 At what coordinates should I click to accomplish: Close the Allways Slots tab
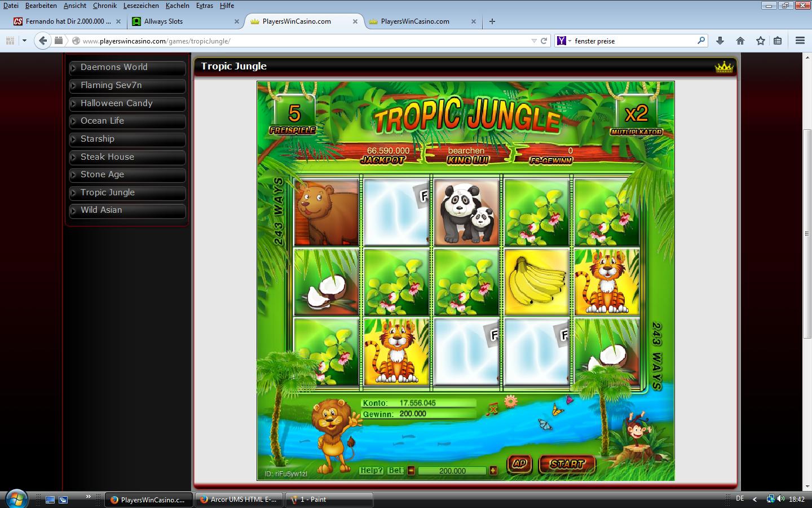(x=237, y=21)
